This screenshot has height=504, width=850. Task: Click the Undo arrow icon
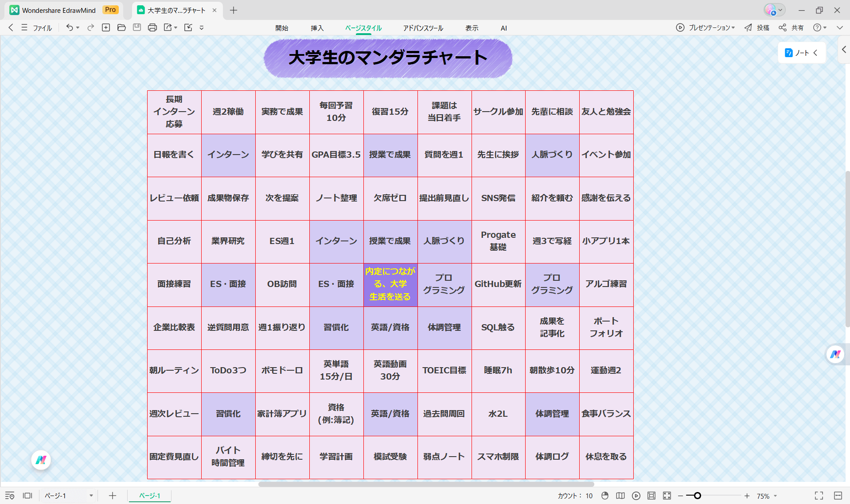click(70, 27)
